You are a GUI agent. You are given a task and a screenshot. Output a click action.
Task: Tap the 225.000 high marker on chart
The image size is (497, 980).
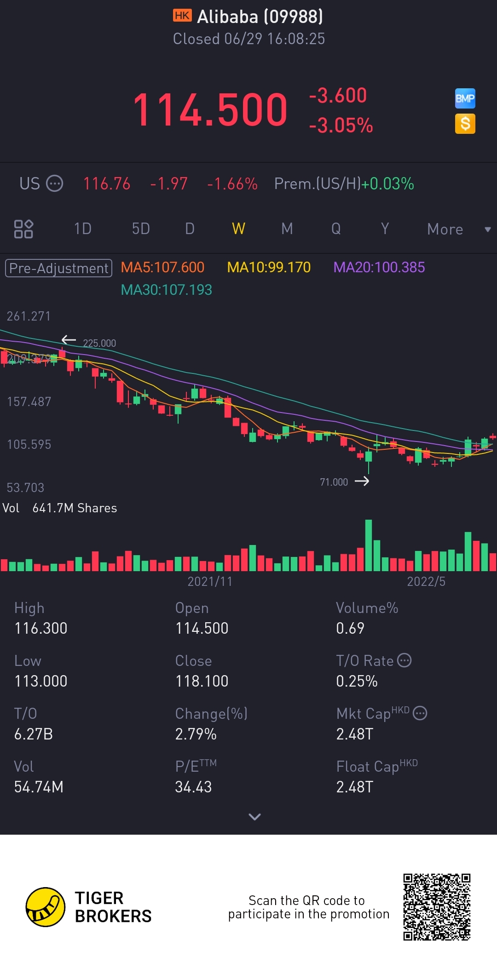point(99,343)
